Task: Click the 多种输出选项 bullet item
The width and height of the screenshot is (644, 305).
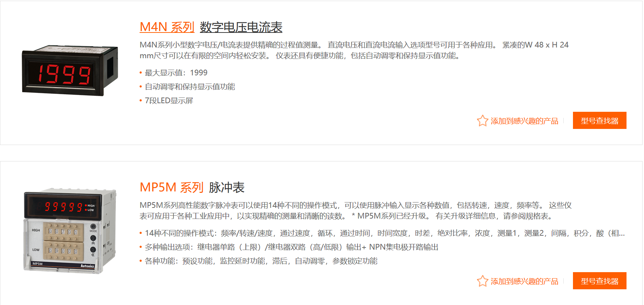Action: [291, 247]
